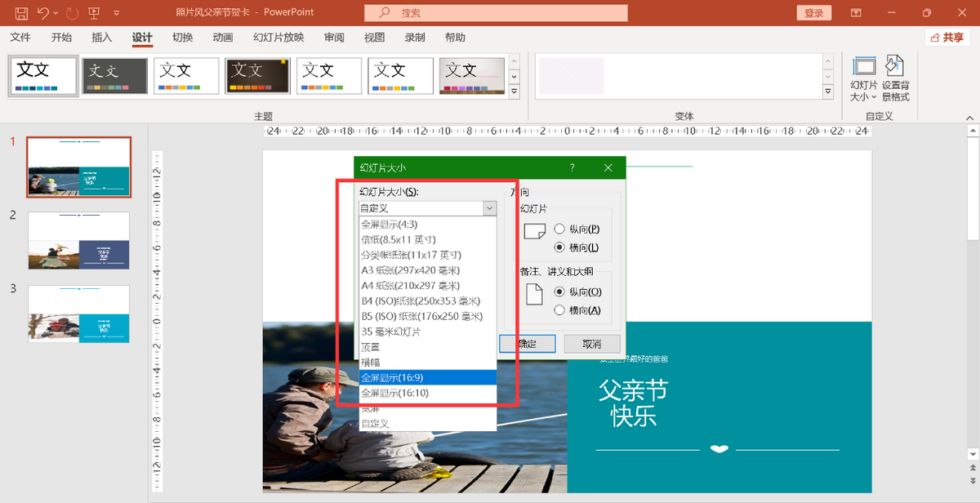Screen dimensions: 980x503
Task: Switch to the 插入 ribbon tab
Action: coord(100,38)
